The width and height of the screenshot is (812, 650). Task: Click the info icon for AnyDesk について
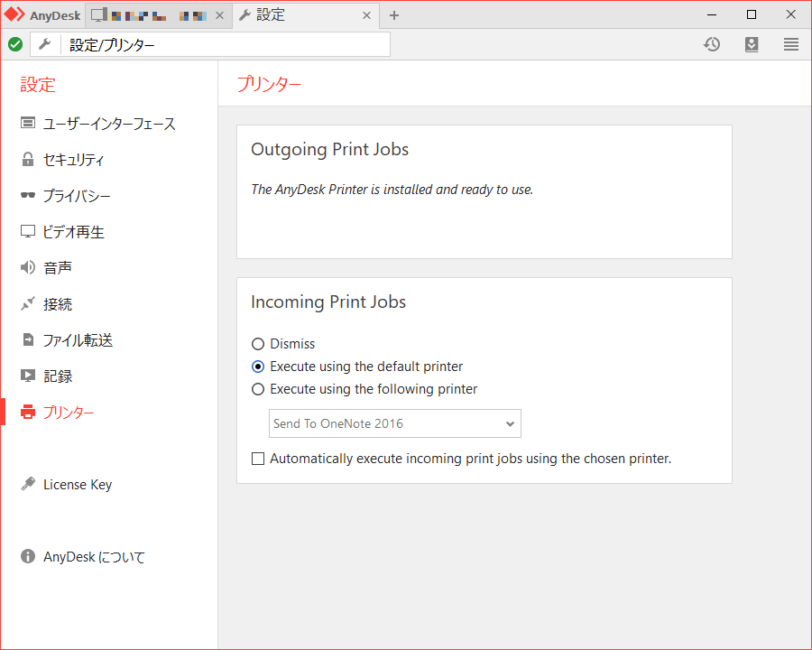point(28,556)
